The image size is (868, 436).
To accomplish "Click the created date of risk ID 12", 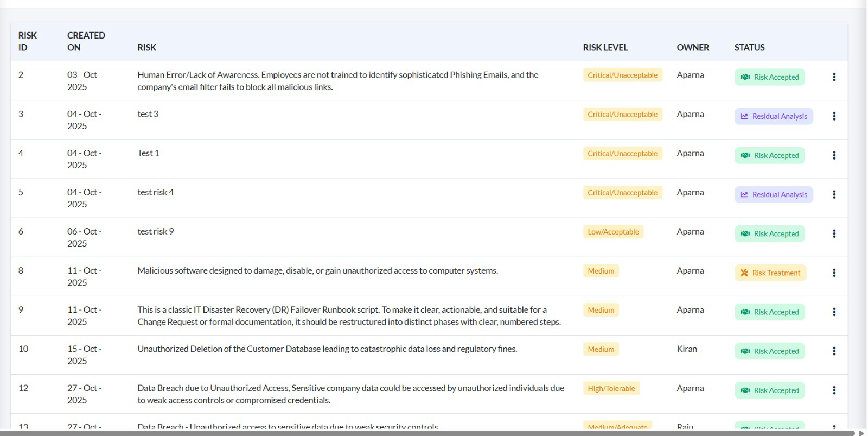I will click(85, 394).
